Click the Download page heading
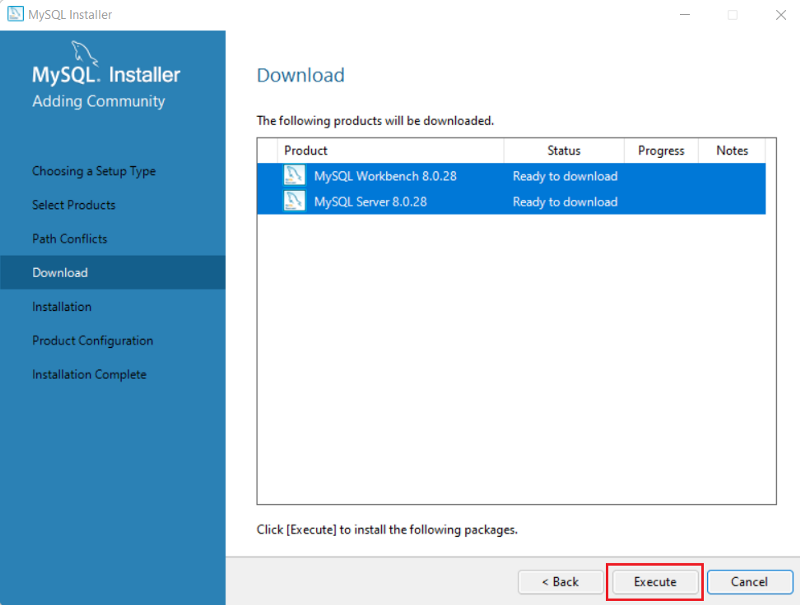This screenshot has height=605, width=800. pyautogui.click(x=301, y=75)
